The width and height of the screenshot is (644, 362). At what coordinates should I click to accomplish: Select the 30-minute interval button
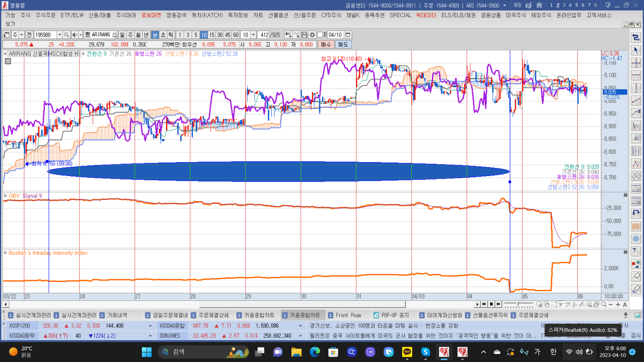tap(220, 35)
